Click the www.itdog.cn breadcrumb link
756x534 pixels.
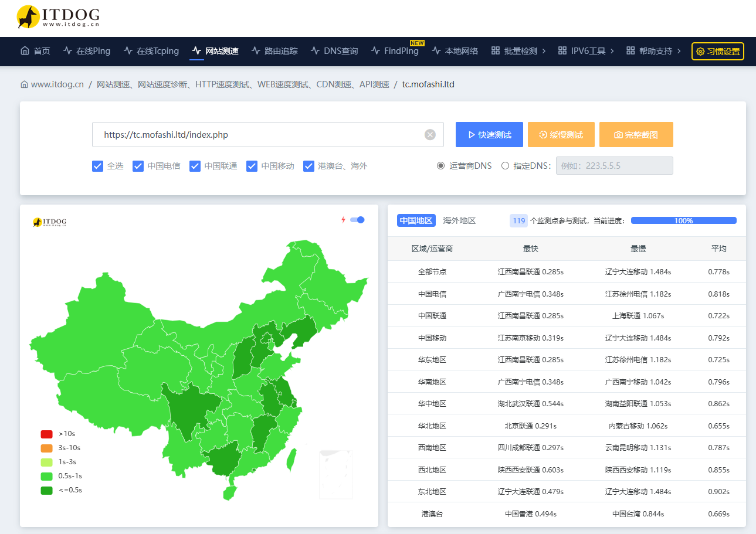pyautogui.click(x=57, y=84)
